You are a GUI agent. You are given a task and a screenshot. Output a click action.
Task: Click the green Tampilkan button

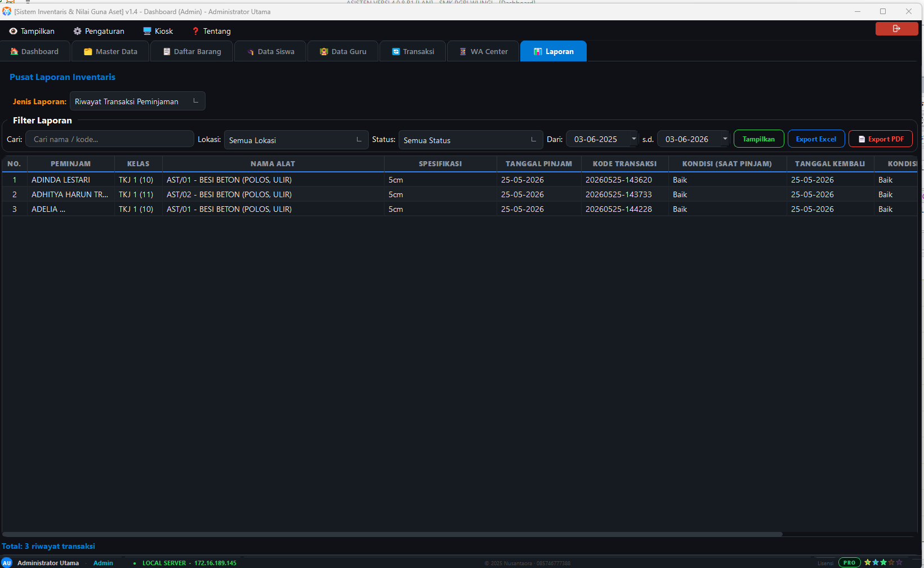point(758,139)
